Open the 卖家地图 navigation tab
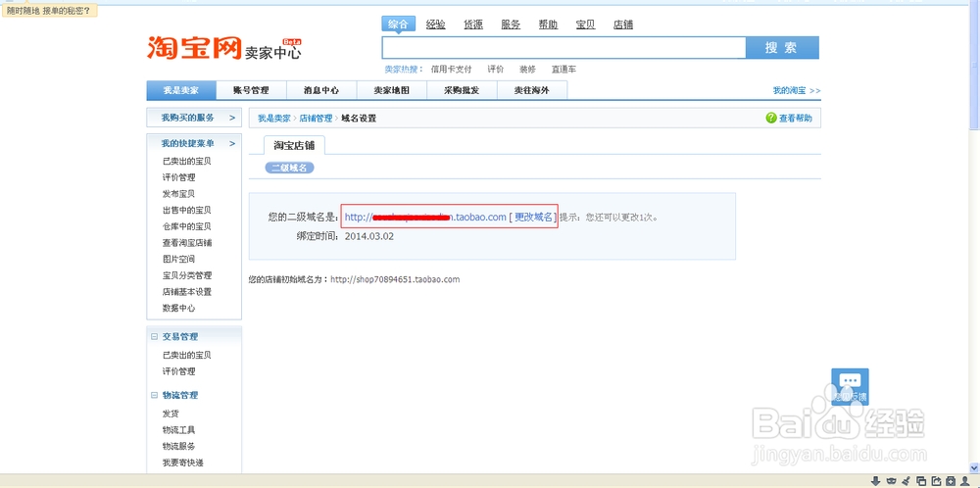 (392, 90)
